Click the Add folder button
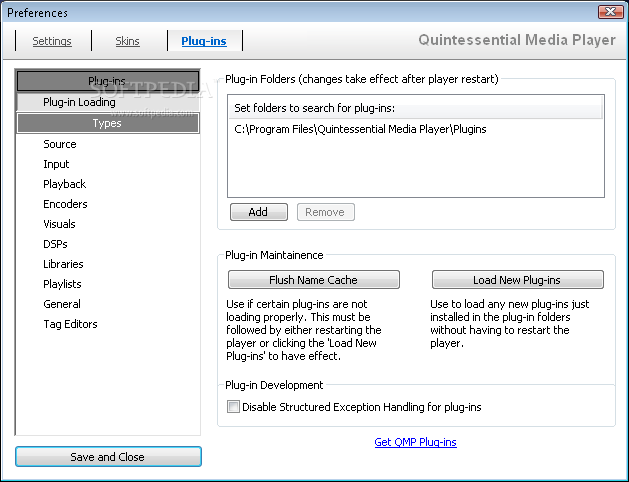The width and height of the screenshot is (629, 482). 259,212
